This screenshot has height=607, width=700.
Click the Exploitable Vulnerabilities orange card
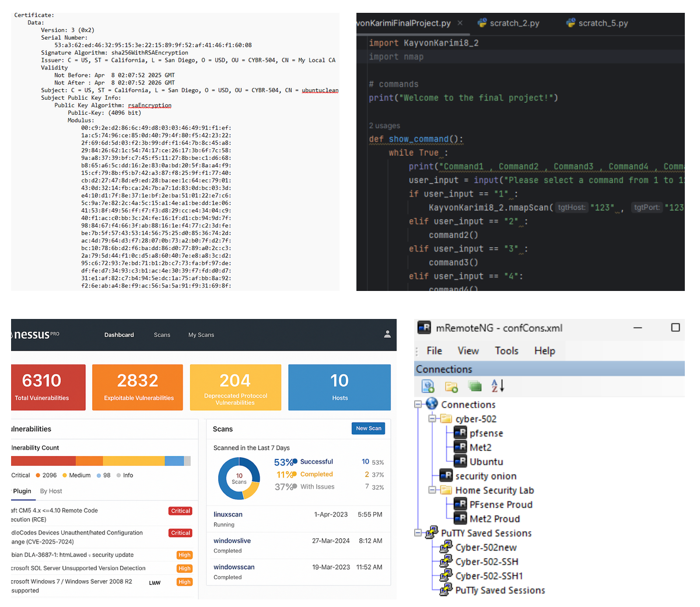click(138, 387)
